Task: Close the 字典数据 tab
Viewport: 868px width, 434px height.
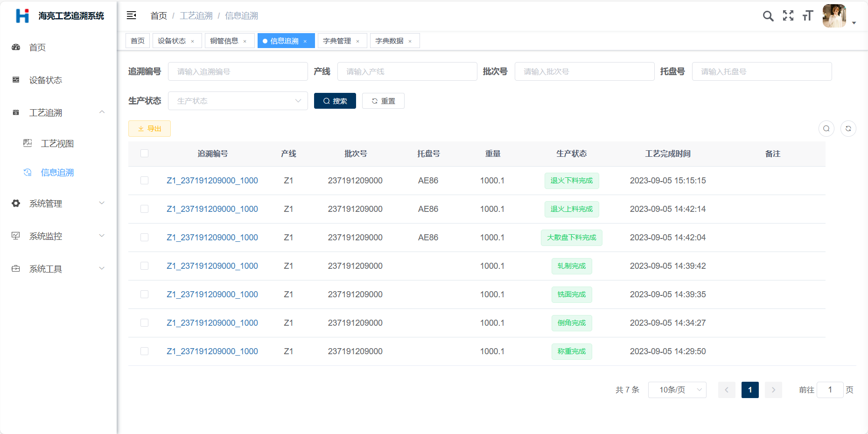Action: click(410, 41)
